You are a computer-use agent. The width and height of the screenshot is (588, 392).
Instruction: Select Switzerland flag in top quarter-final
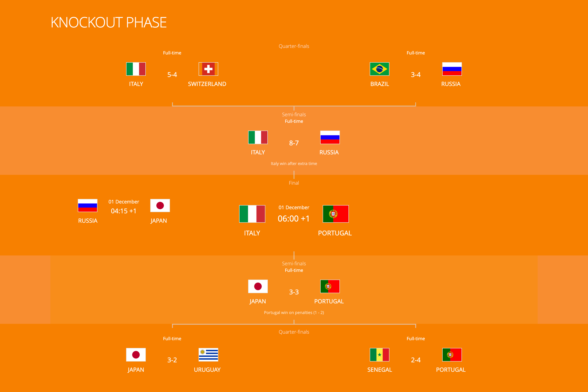[208, 69]
